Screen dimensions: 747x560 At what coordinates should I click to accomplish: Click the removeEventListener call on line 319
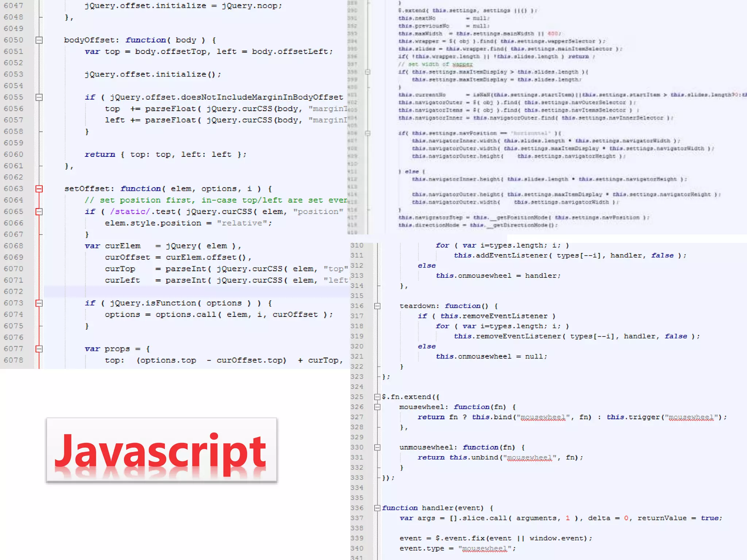click(x=577, y=337)
